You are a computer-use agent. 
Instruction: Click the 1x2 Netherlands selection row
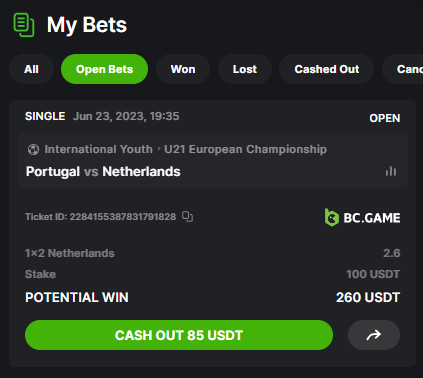pyautogui.click(x=213, y=253)
